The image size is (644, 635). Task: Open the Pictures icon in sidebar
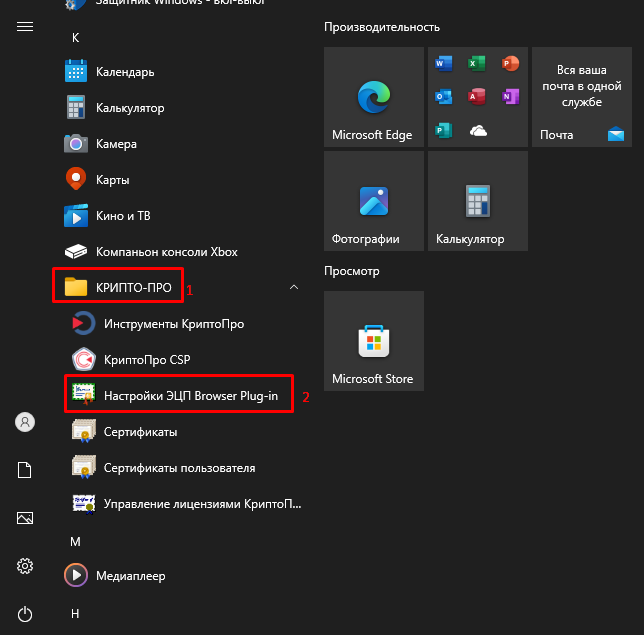tap(25, 518)
